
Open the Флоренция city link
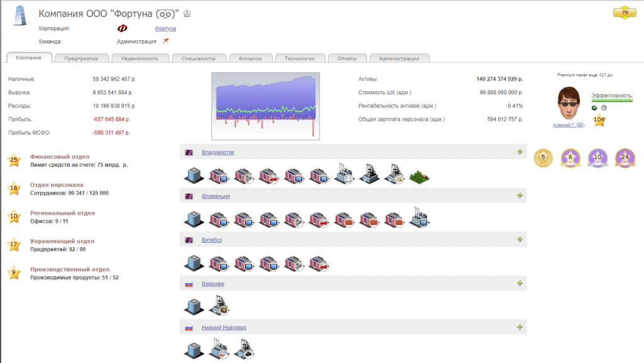pyautogui.click(x=216, y=196)
